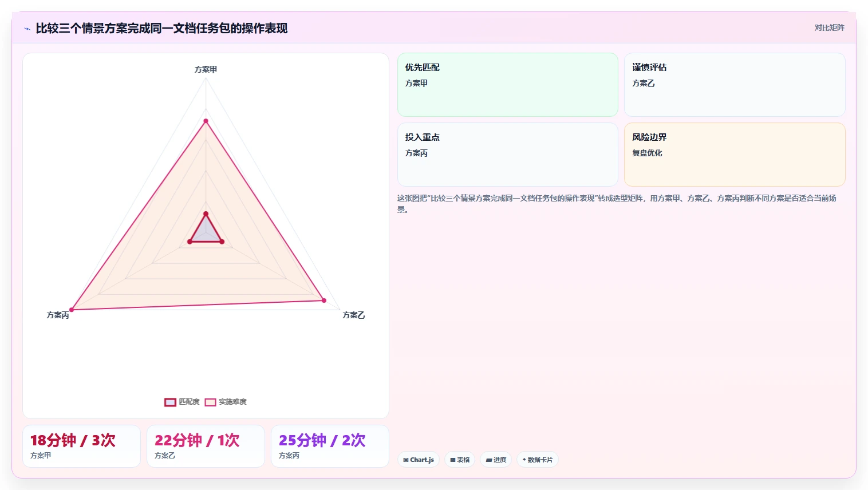Viewport: 868px width, 490px height.
Task: Click the outer 实施难度 point on the 方案丙 axis
Action: pos(72,310)
